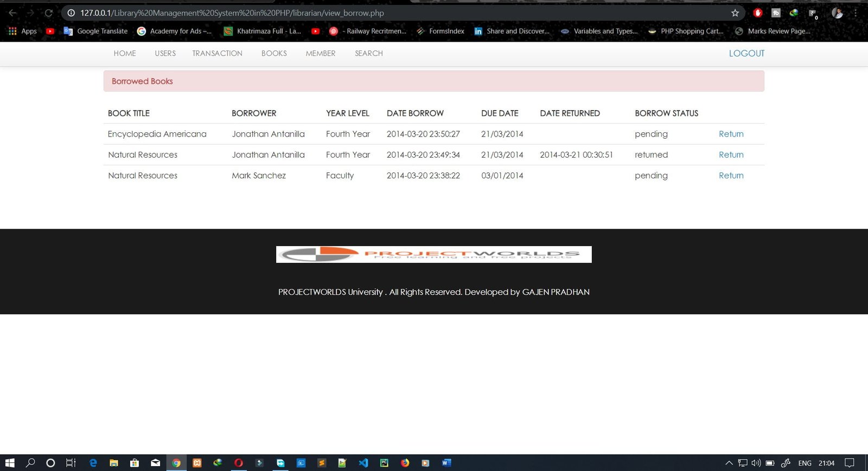
Task: Reload the page using the refresh icon
Action: coord(48,13)
